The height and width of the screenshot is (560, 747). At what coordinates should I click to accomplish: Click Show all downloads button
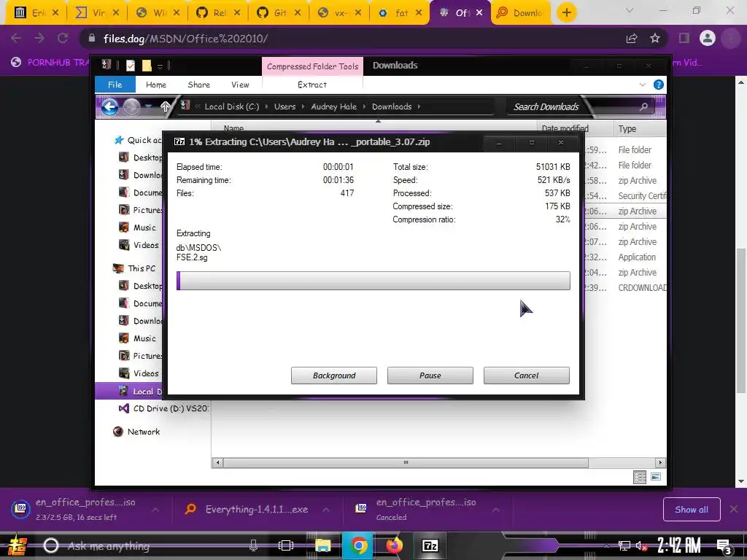[692, 510]
